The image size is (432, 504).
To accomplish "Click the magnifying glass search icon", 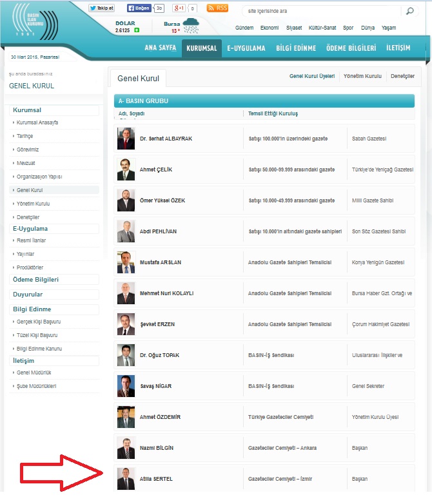I will click(x=409, y=11).
